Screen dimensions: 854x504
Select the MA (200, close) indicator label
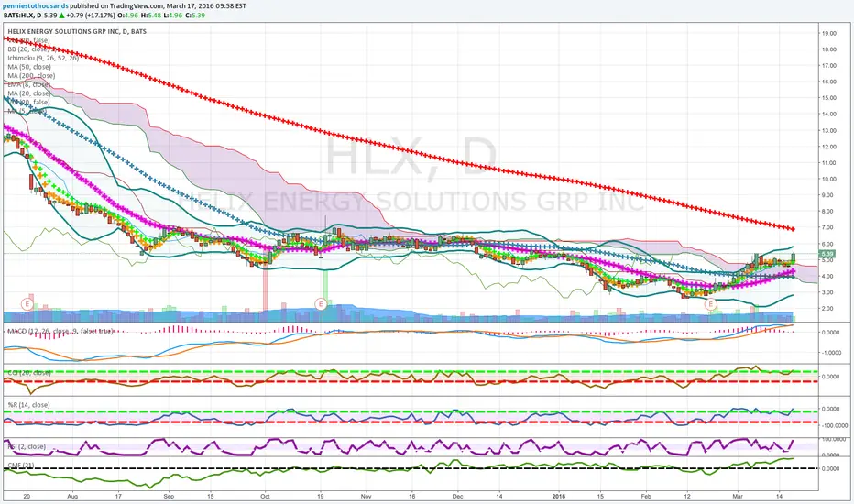tap(31, 76)
